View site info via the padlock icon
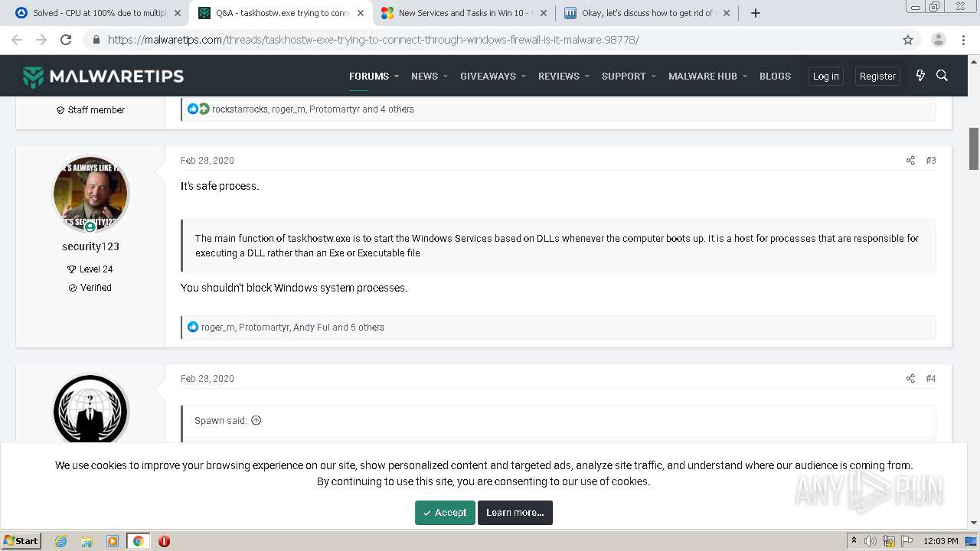This screenshot has height=551, width=980. coord(96,40)
